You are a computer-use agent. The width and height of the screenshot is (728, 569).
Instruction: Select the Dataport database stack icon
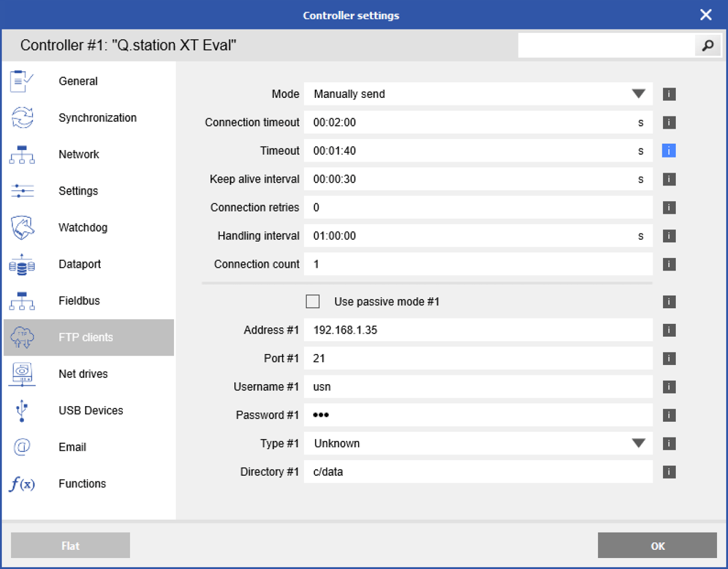pos(22,264)
